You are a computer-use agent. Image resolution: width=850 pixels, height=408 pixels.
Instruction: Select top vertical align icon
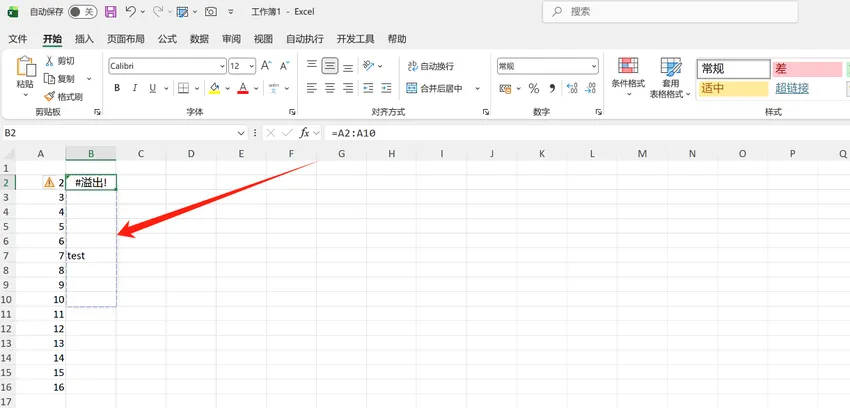tap(312, 66)
